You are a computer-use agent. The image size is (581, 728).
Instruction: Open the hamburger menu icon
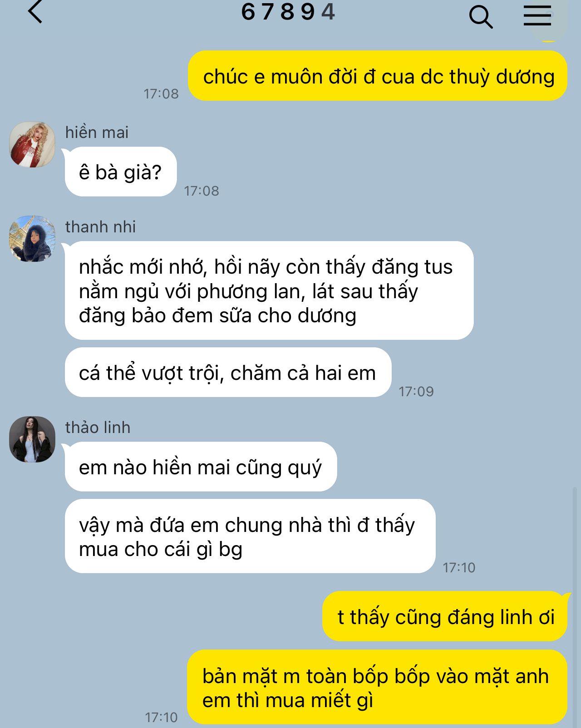[x=537, y=15]
